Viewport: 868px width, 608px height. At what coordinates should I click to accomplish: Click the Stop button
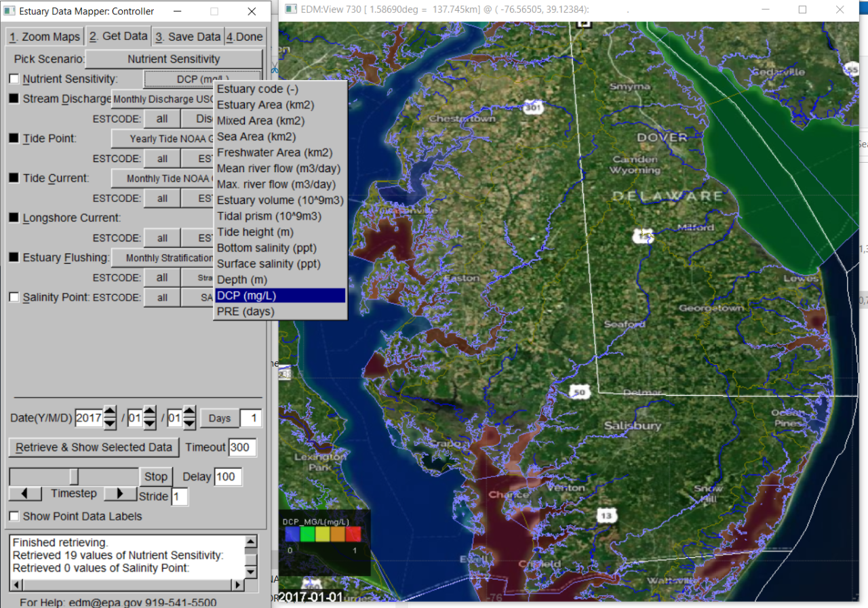[x=156, y=477]
